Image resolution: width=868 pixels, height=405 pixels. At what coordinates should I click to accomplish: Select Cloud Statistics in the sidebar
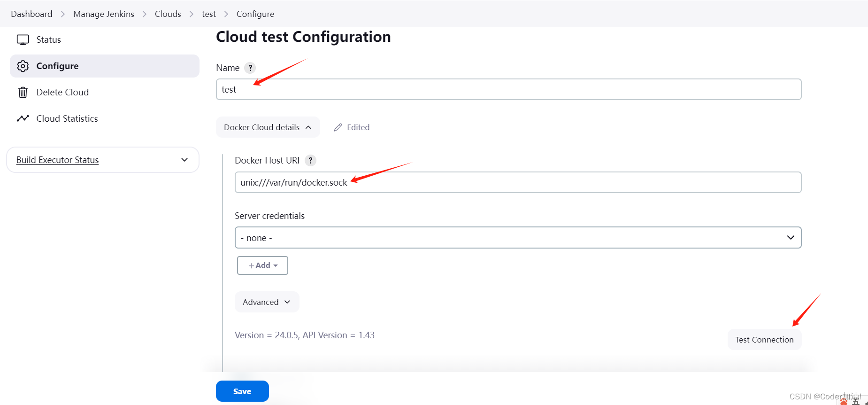point(67,119)
